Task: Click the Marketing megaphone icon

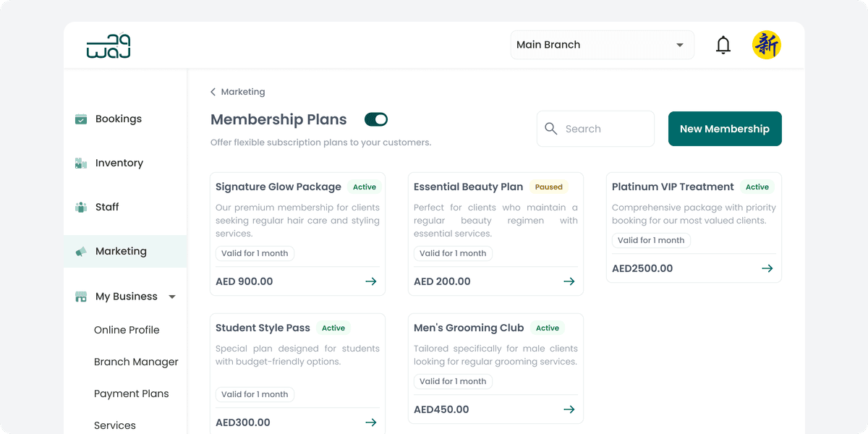Action: pos(81,251)
